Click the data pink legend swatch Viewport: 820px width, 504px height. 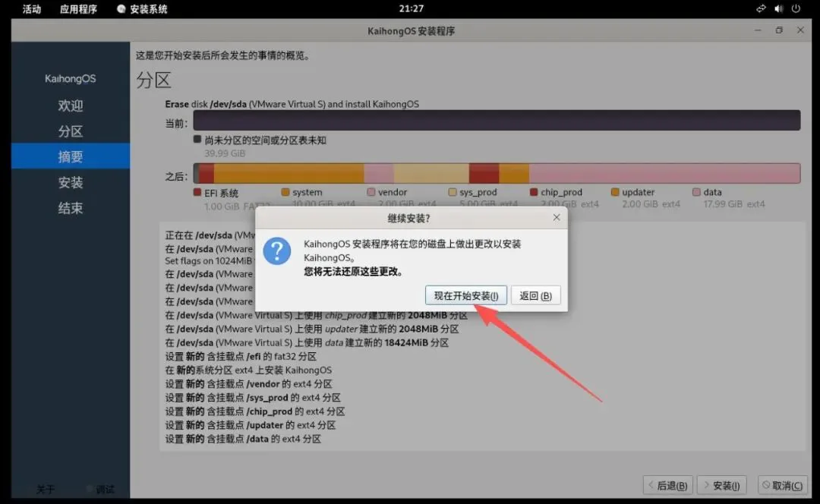696,192
